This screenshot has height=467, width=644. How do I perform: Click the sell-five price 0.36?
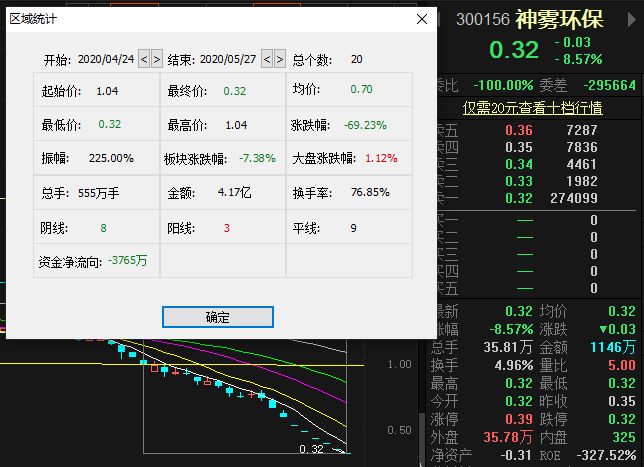click(519, 131)
